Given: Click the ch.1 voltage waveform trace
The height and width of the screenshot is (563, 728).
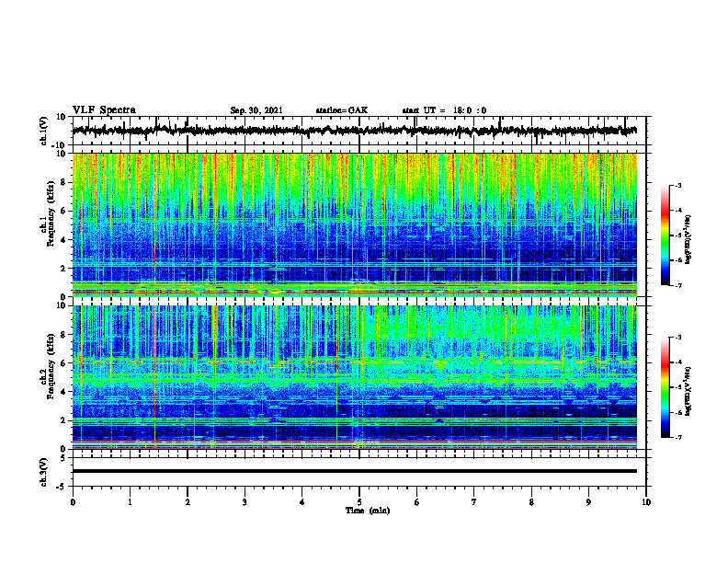Looking at the screenshot, I should (354, 131).
